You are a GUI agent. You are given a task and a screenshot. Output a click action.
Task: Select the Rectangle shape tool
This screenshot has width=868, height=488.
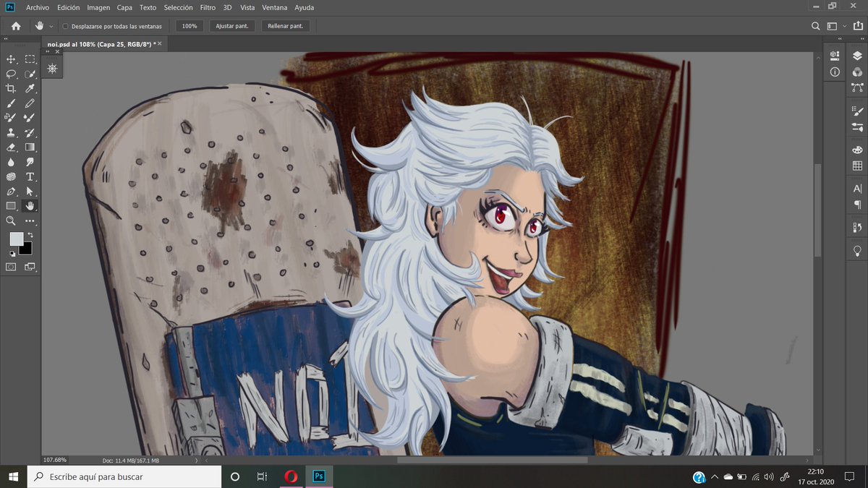[11, 206]
